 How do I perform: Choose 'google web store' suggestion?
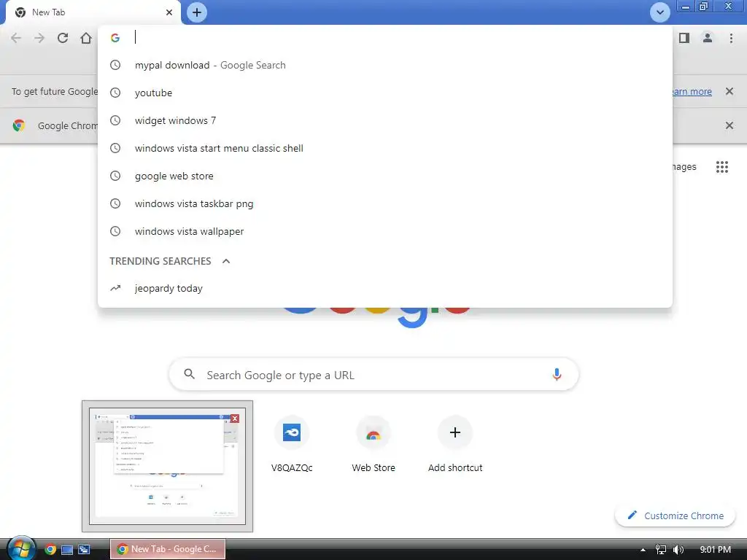point(385,176)
